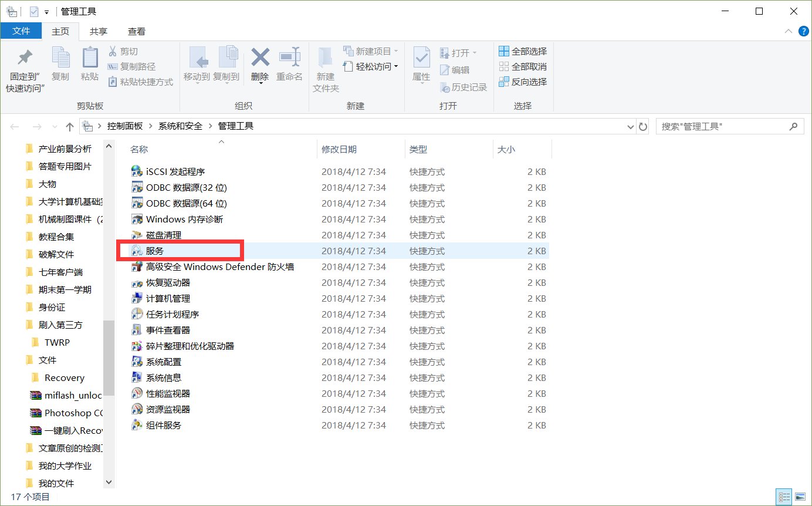Navigate to 控制面板 via breadcrumb link
Viewport: 812px width, 506px height.
click(x=125, y=126)
